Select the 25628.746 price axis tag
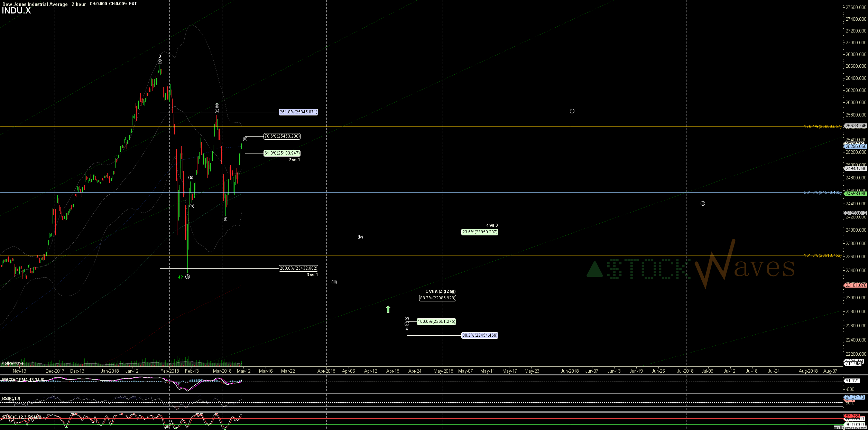The height and width of the screenshot is (430, 868). click(x=856, y=126)
